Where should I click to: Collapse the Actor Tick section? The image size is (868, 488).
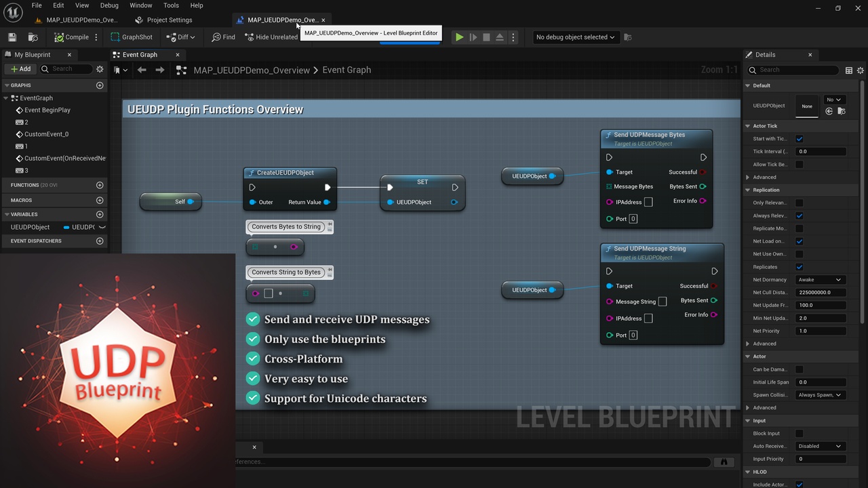[748, 126]
